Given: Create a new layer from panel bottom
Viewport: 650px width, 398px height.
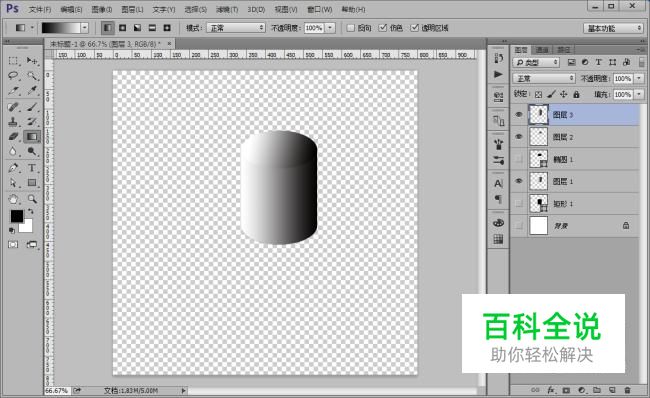Looking at the screenshot, I should [612, 390].
